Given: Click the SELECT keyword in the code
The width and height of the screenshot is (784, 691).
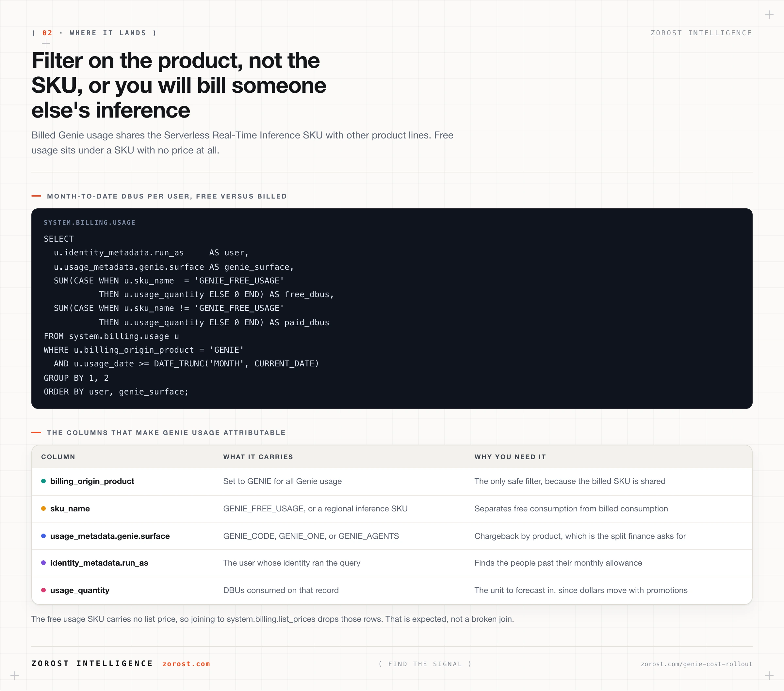Looking at the screenshot, I should [59, 239].
